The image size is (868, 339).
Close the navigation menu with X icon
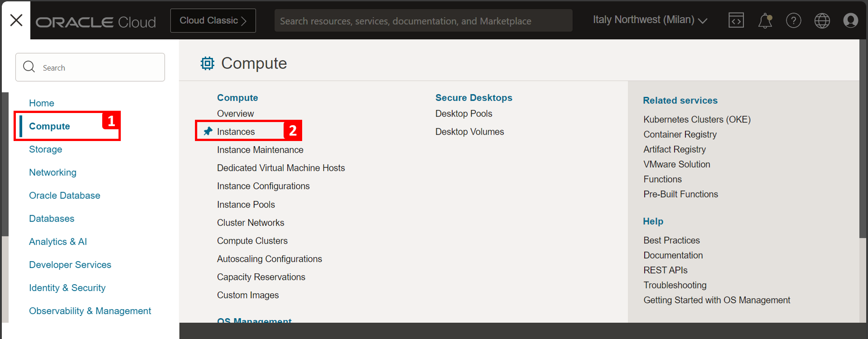[x=16, y=20]
